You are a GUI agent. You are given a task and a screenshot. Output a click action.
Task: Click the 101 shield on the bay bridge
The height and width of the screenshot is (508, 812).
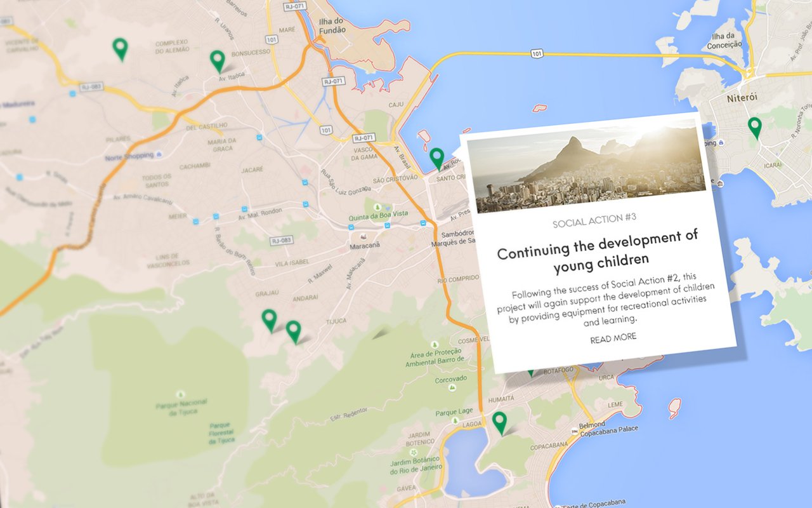[537, 54]
